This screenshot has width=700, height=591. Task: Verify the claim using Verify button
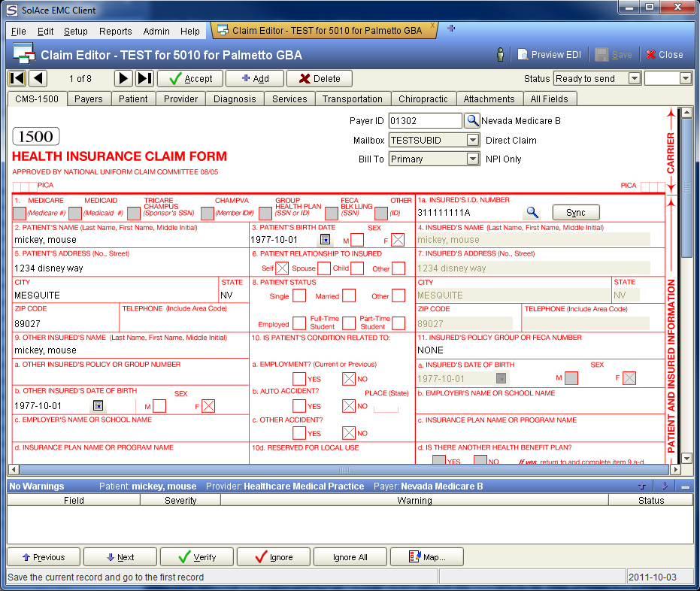click(x=197, y=557)
